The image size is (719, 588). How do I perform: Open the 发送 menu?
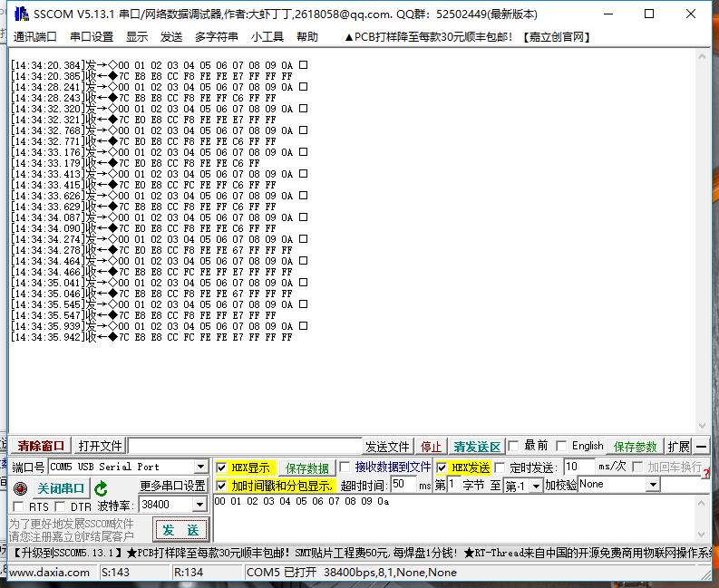pyautogui.click(x=171, y=36)
